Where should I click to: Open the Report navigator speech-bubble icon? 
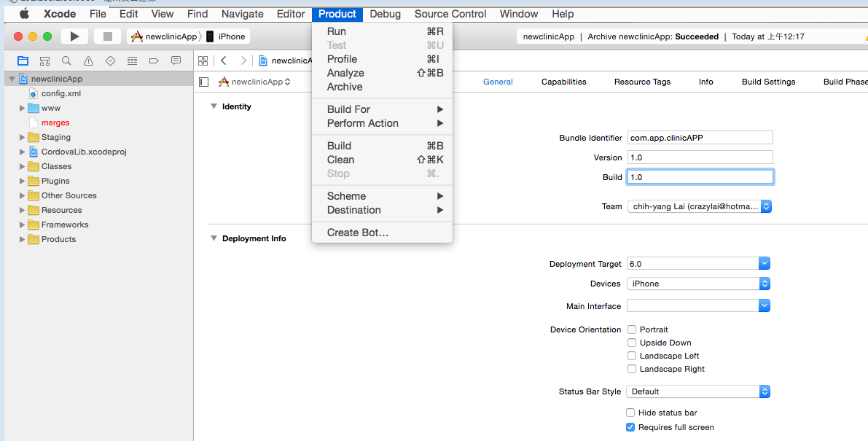point(176,61)
